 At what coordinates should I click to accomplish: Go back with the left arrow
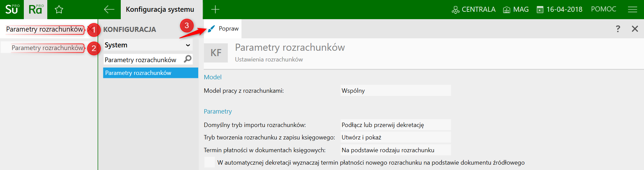[109, 9]
